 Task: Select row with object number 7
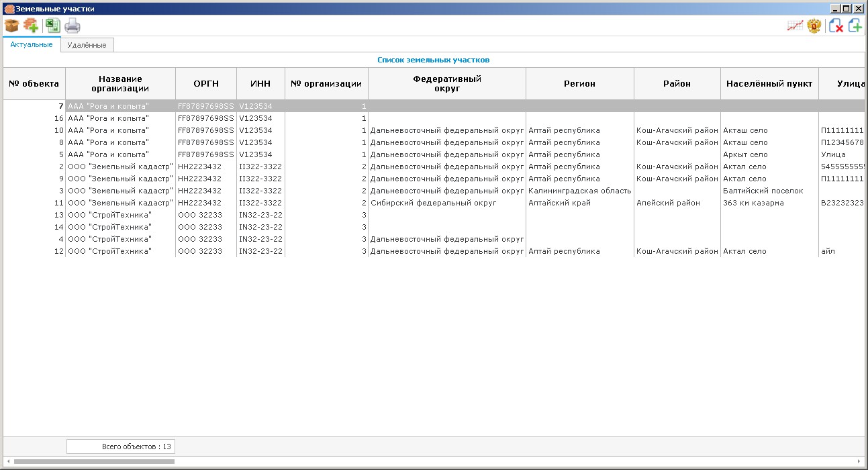(434, 106)
